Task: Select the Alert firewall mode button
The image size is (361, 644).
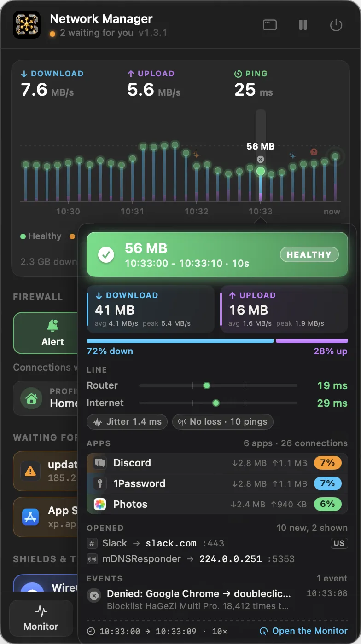Action: tap(46, 333)
